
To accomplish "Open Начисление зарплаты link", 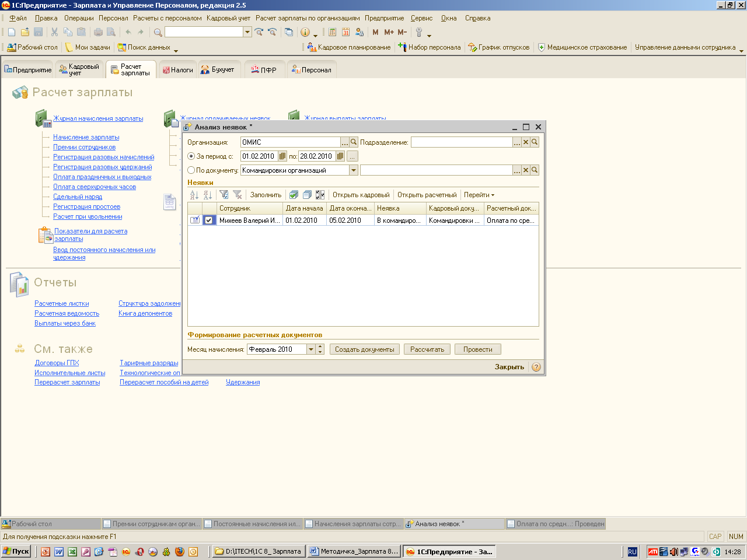I will [86, 137].
